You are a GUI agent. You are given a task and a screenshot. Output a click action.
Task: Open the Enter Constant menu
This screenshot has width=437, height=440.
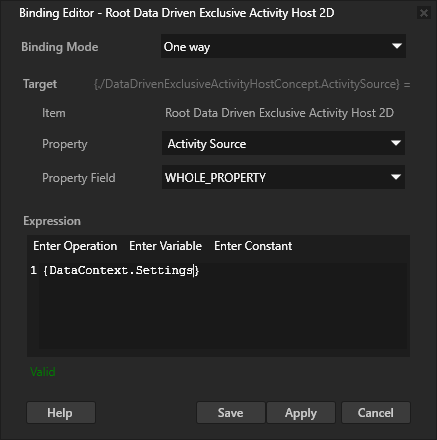[253, 246]
